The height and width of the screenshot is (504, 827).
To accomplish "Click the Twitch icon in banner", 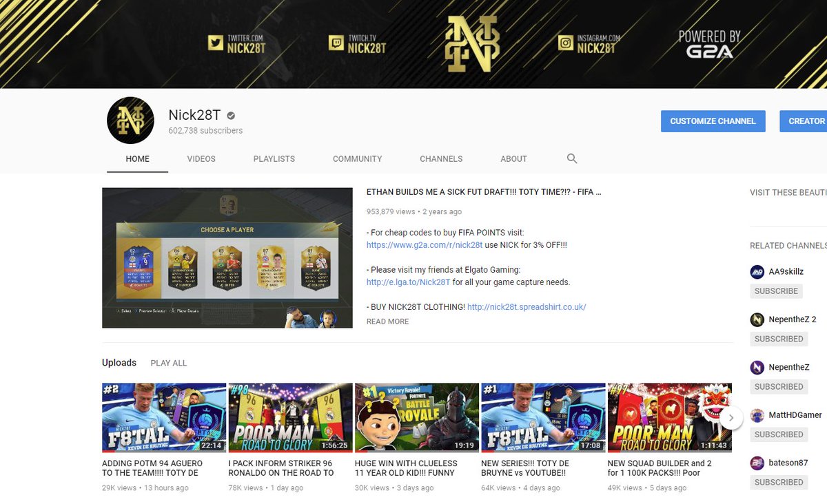I will point(336,43).
